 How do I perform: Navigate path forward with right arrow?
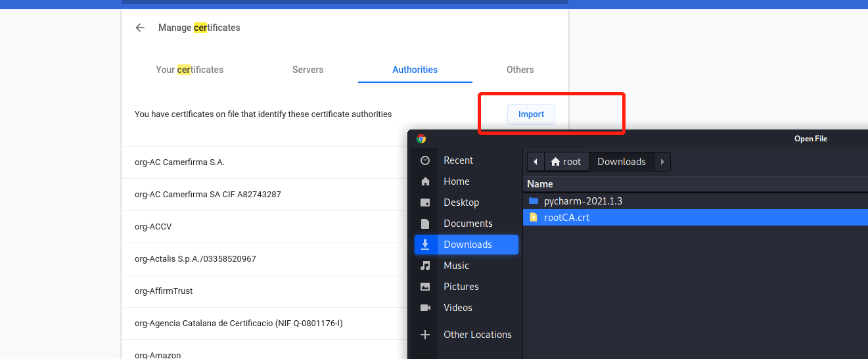(x=662, y=162)
